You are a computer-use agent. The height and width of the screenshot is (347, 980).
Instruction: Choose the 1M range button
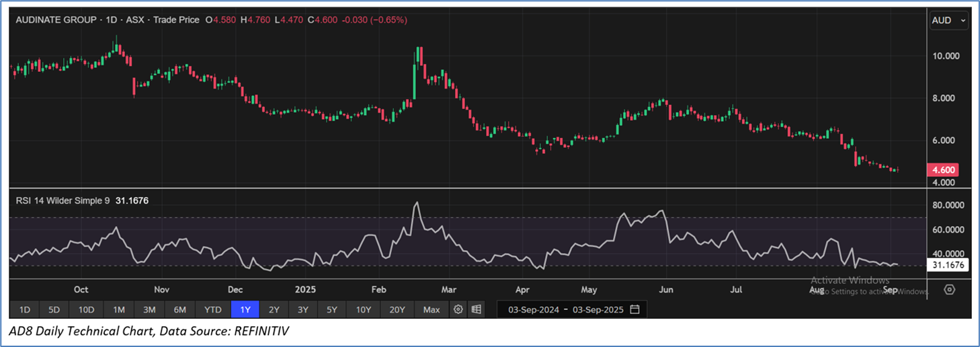tap(119, 309)
